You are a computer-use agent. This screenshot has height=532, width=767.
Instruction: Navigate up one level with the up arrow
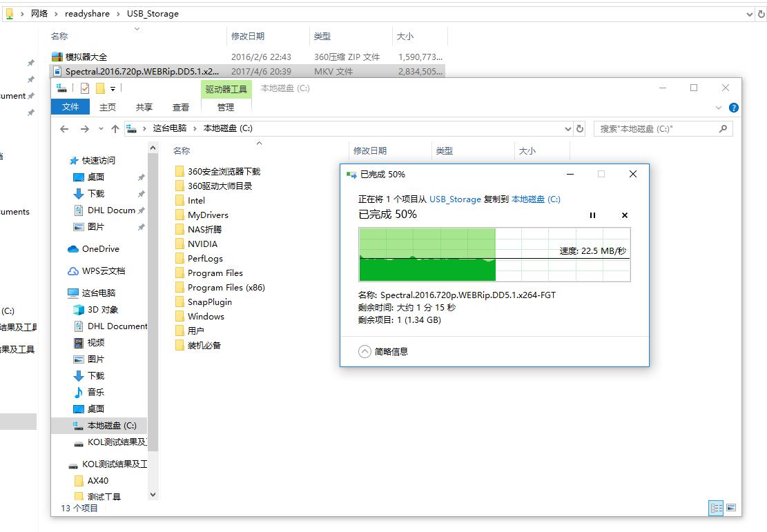pyautogui.click(x=115, y=128)
